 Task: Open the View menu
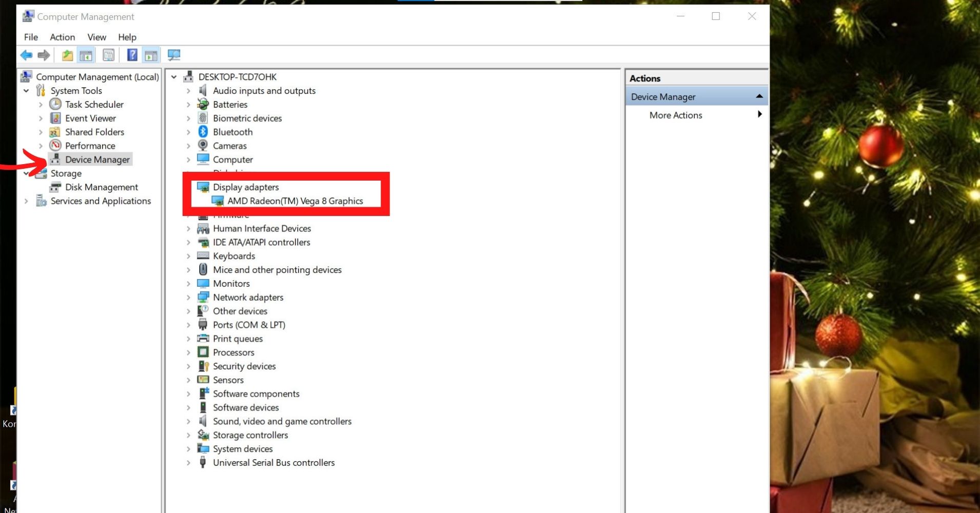click(x=96, y=37)
